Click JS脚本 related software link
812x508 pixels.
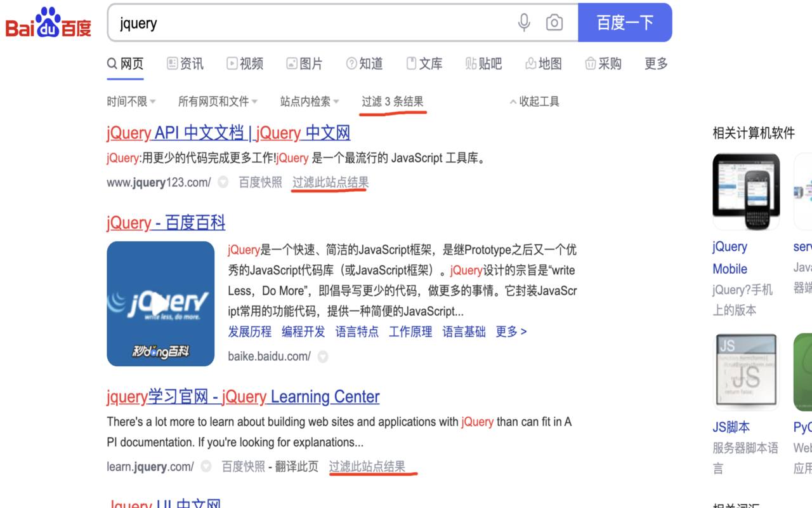coord(731,427)
